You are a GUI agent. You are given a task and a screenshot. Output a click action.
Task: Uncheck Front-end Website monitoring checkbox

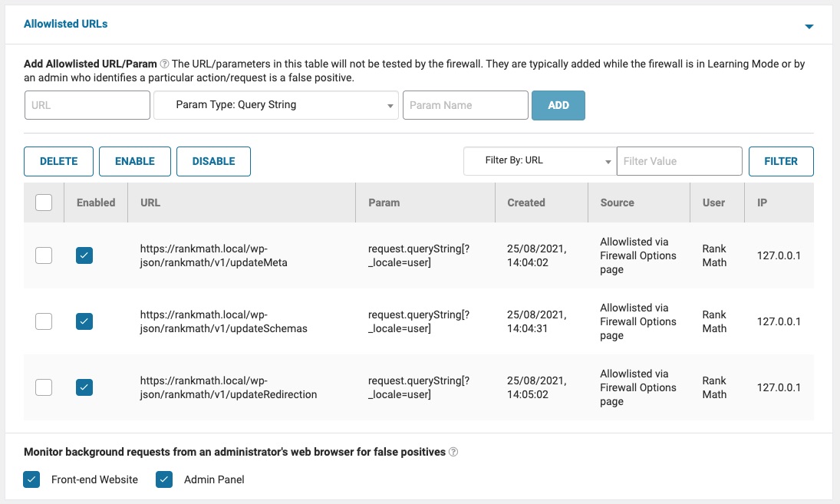tap(32, 479)
